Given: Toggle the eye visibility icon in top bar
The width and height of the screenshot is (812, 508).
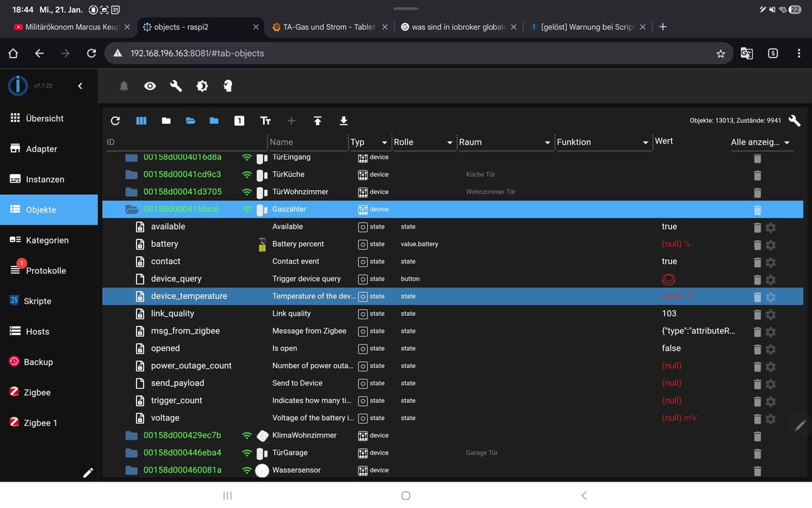Looking at the screenshot, I should [150, 86].
